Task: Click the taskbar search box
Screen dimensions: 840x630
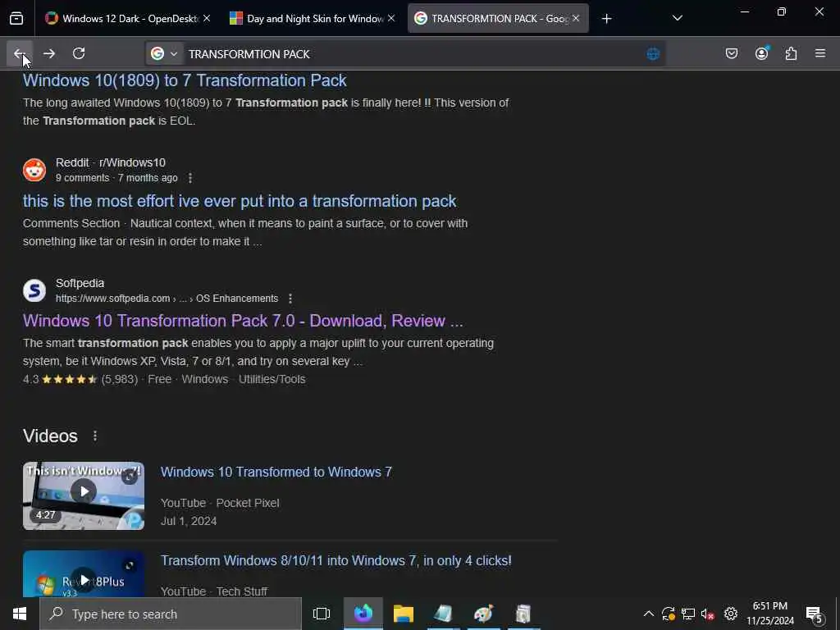Action: click(171, 614)
